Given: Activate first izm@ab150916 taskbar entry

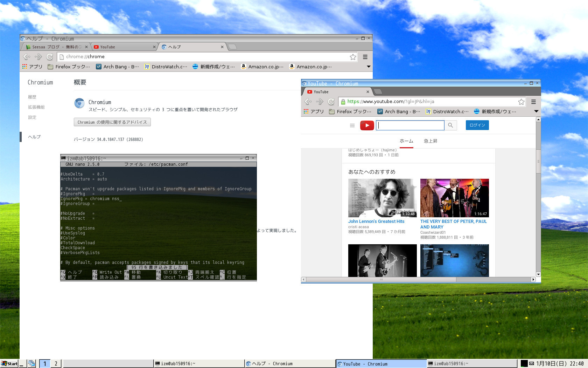Looking at the screenshot, I should tap(199, 364).
